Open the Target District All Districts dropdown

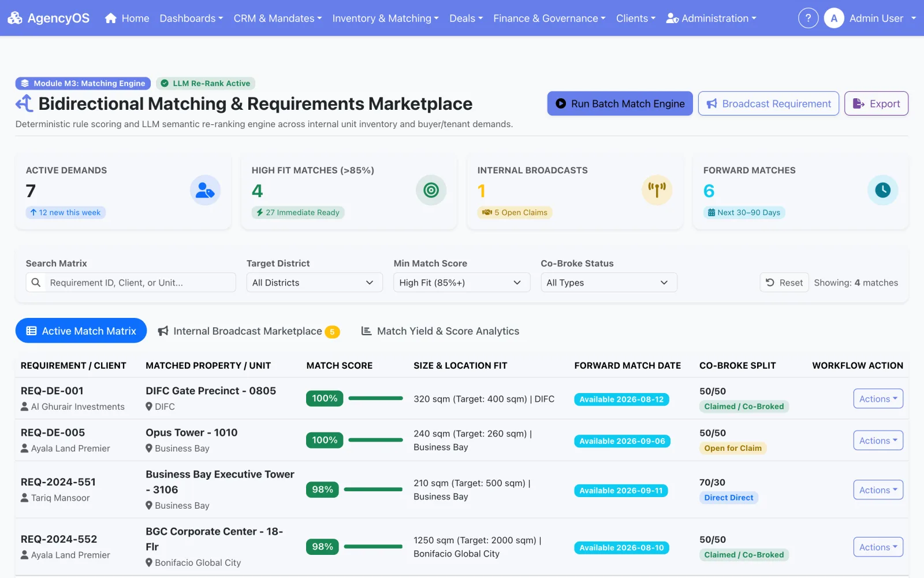pyautogui.click(x=314, y=283)
